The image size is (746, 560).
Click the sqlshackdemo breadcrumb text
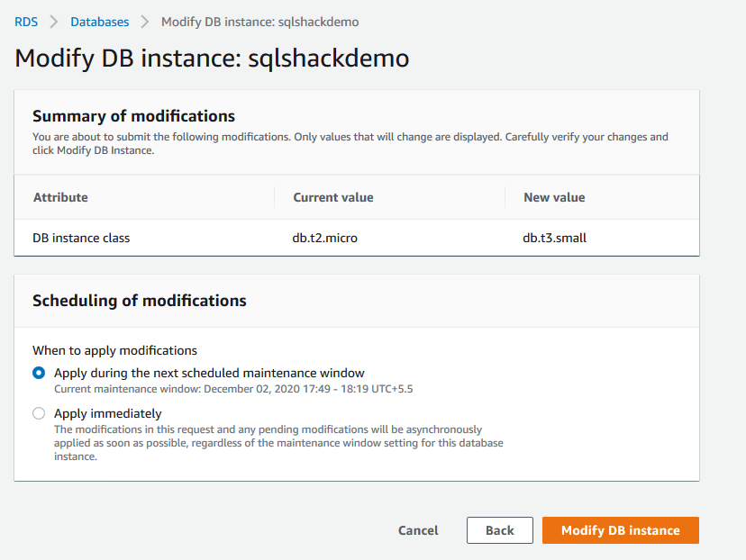(259, 22)
